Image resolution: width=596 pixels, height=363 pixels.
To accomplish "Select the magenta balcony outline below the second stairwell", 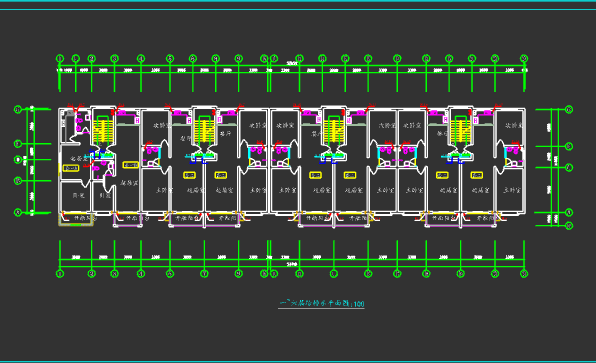I will 204,221.
